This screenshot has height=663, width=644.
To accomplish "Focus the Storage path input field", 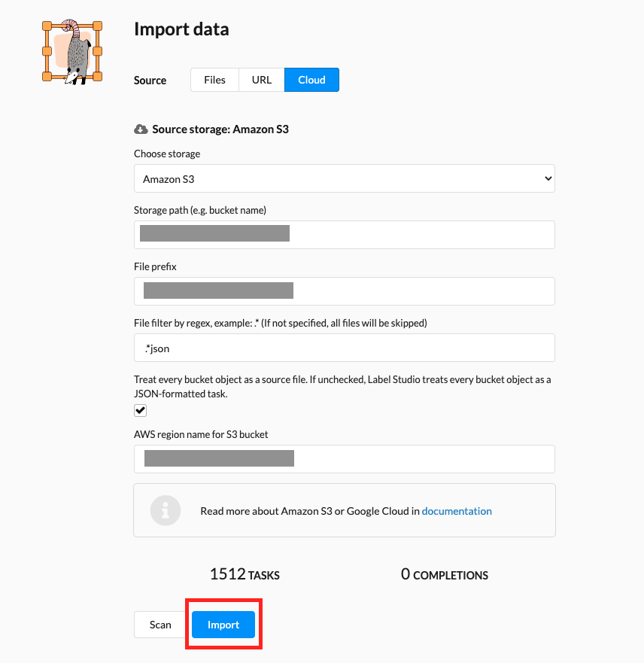I will (x=345, y=235).
